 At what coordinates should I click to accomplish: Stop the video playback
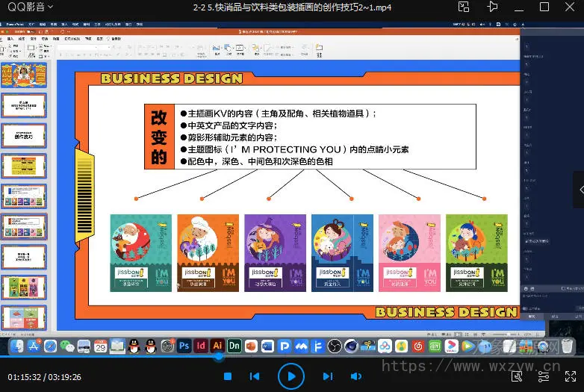pyautogui.click(x=228, y=376)
